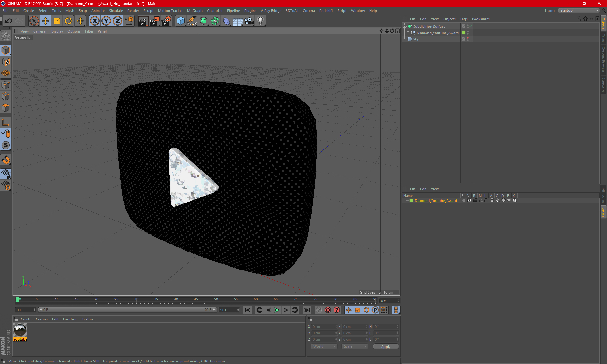Screen dimensions: 607x364
Task: Activate the Scale tool in top toolbar
Action: pyautogui.click(x=57, y=21)
